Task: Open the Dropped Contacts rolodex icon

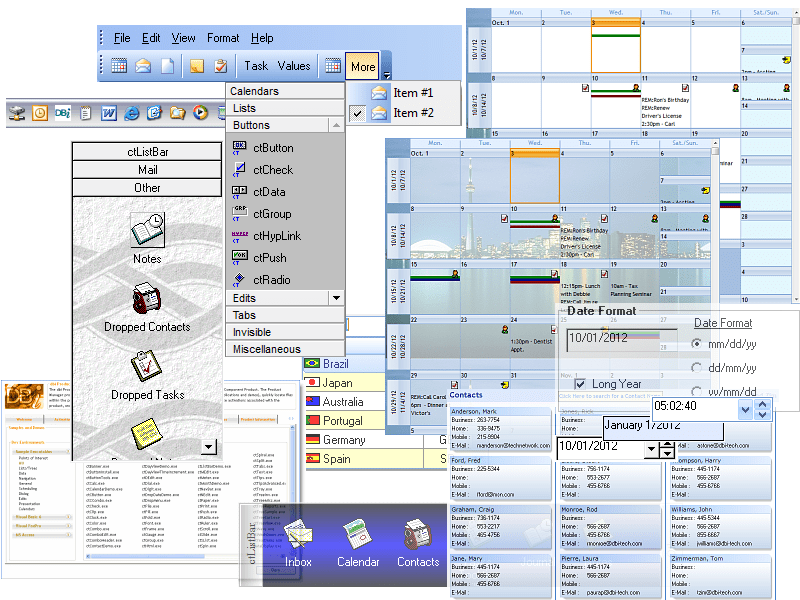Action: (147, 298)
